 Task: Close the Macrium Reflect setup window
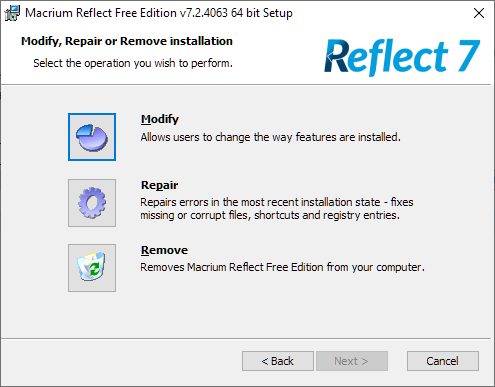pyautogui.click(x=479, y=13)
